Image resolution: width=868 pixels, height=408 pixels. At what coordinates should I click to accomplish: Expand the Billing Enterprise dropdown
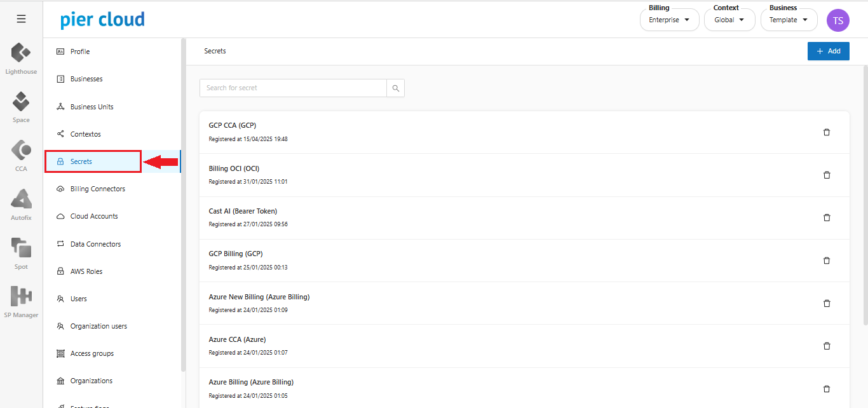click(669, 20)
